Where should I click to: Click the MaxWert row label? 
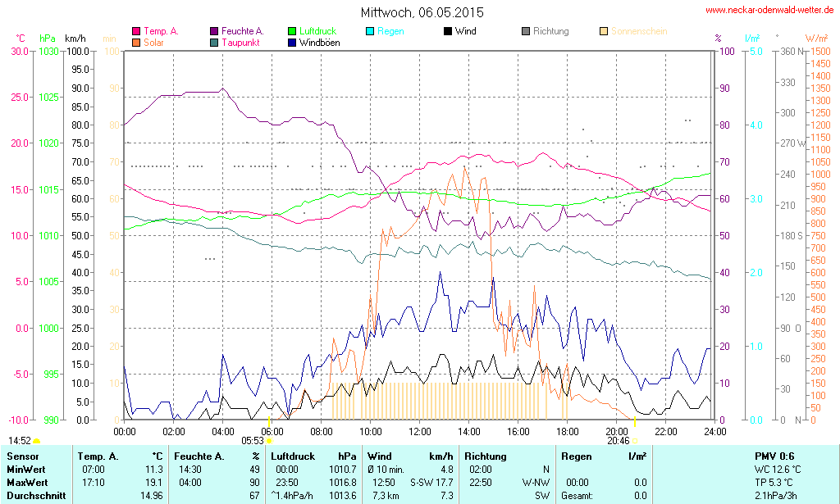pos(27,482)
